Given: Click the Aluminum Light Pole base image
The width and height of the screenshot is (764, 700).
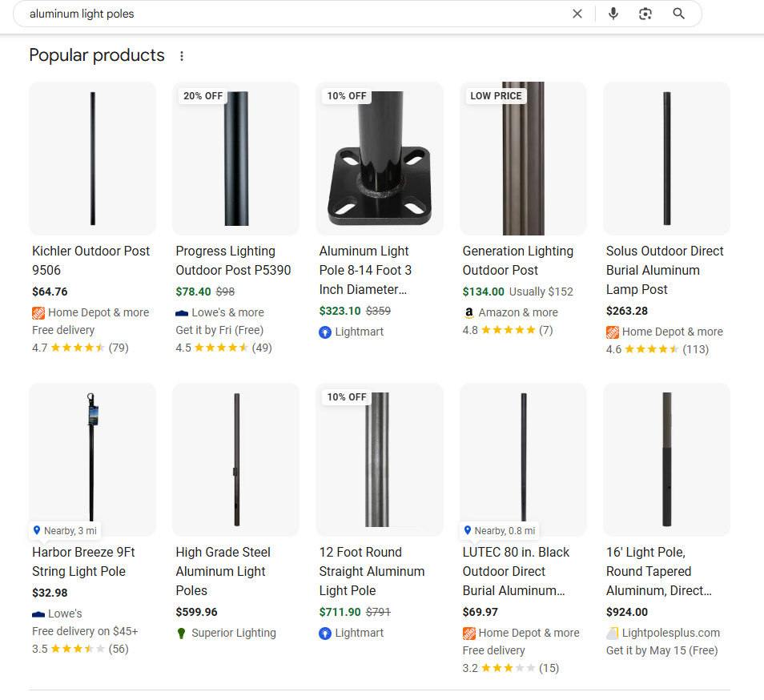Looking at the screenshot, I should 380,159.
